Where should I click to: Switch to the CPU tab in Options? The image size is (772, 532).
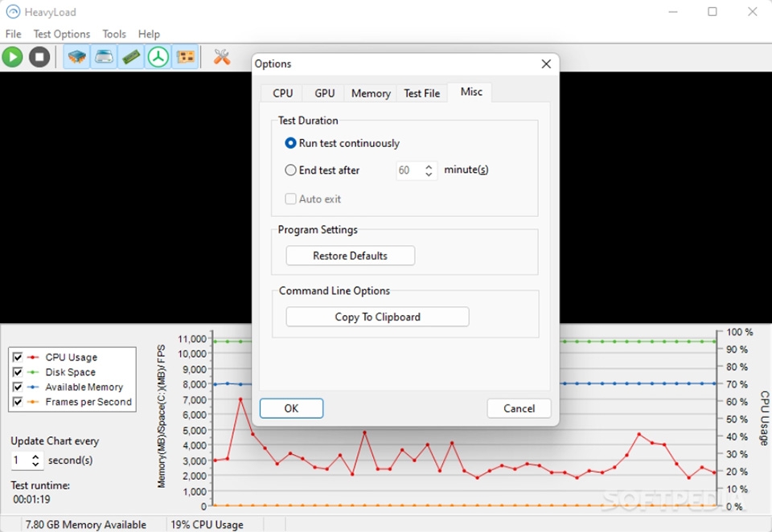tap(282, 93)
